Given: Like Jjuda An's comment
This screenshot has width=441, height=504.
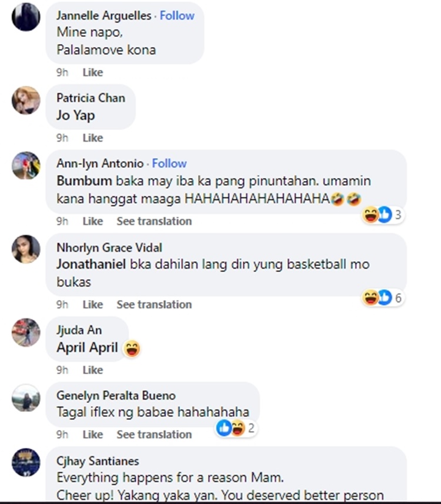Looking at the screenshot, I should pos(93,370).
